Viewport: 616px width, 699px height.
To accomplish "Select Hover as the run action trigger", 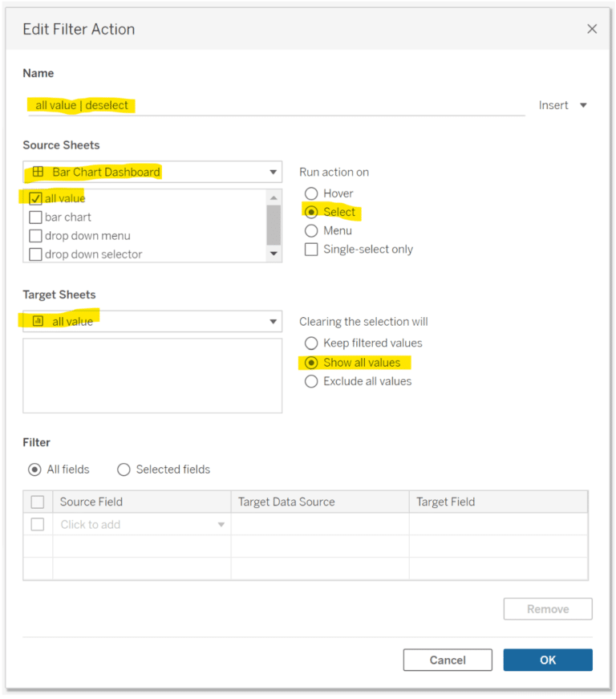I will [311, 193].
